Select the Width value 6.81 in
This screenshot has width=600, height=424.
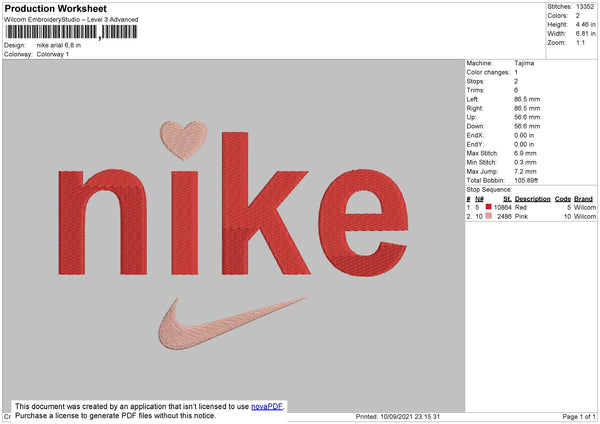(x=585, y=34)
